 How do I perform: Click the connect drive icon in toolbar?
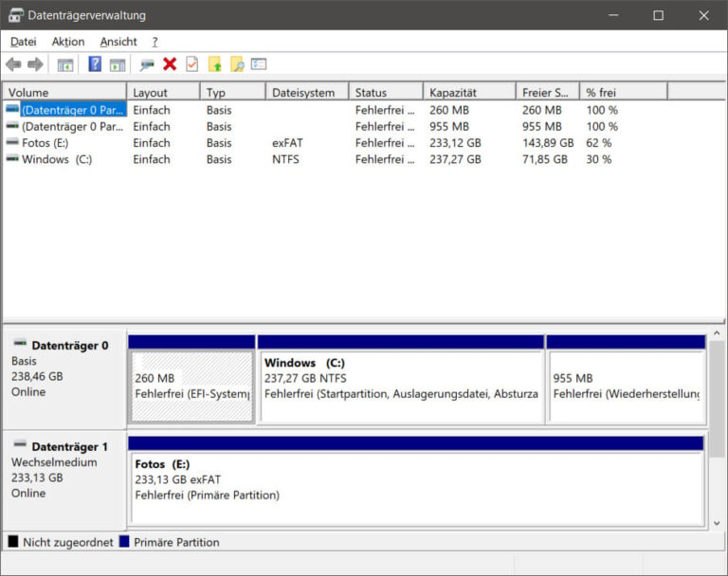pos(147,64)
